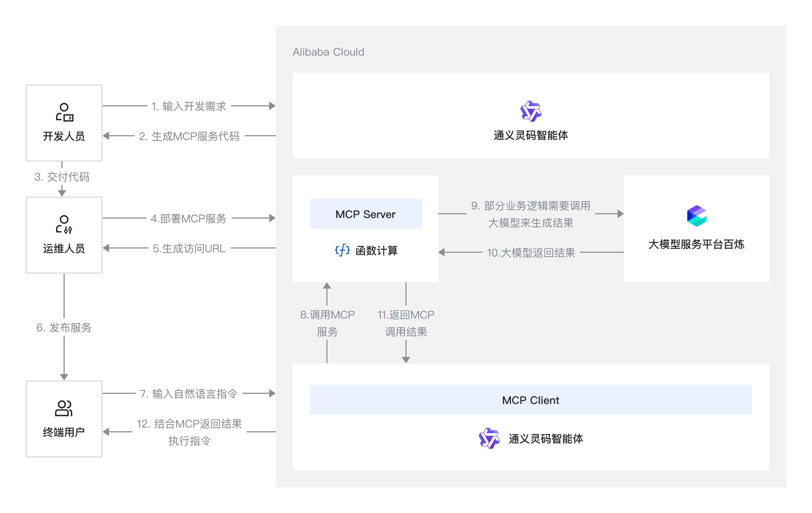
Task: Click the '5.生成访问URL' label
Action: [189, 248]
